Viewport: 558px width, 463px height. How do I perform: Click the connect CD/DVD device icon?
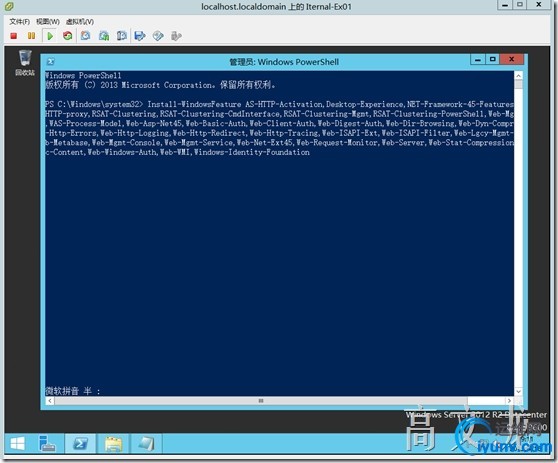pyautogui.click(x=158, y=36)
